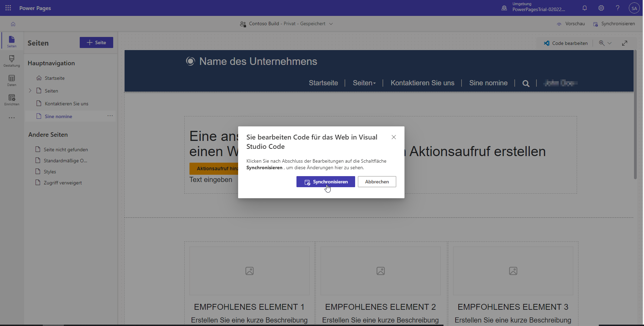Show more workspaces via the ellipsis icon
This screenshot has width=644, height=326.
click(11, 118)
